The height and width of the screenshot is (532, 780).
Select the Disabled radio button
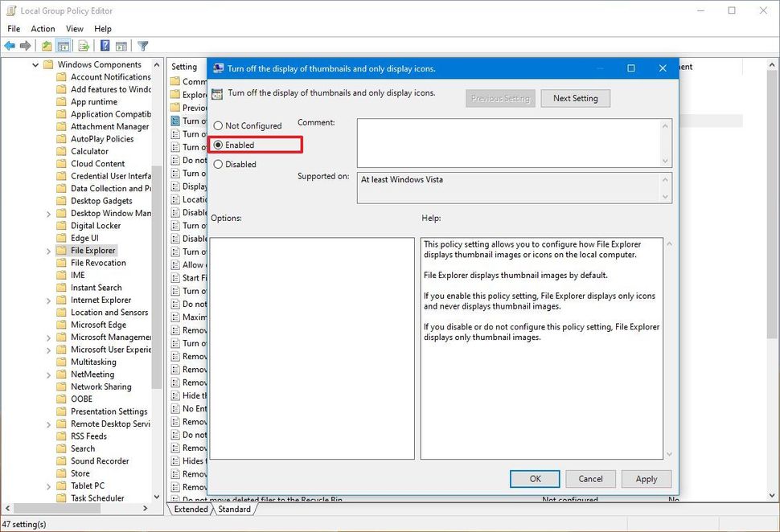(219, 164)
